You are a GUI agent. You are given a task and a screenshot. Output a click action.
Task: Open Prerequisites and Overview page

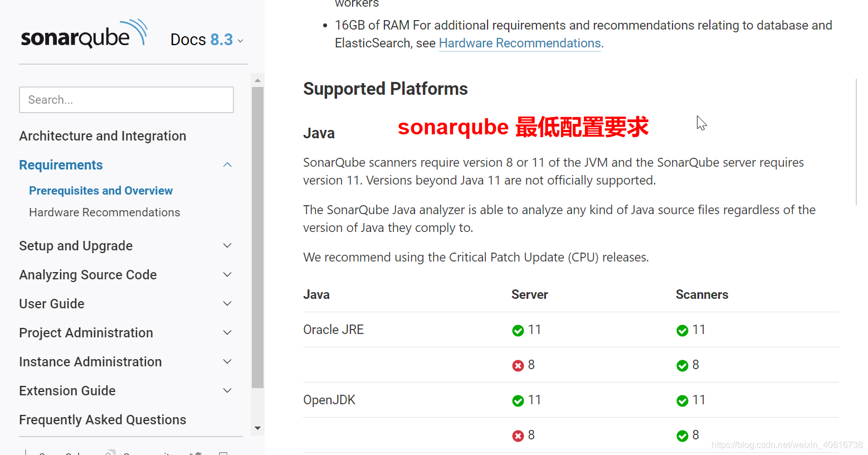pos(101,191)
